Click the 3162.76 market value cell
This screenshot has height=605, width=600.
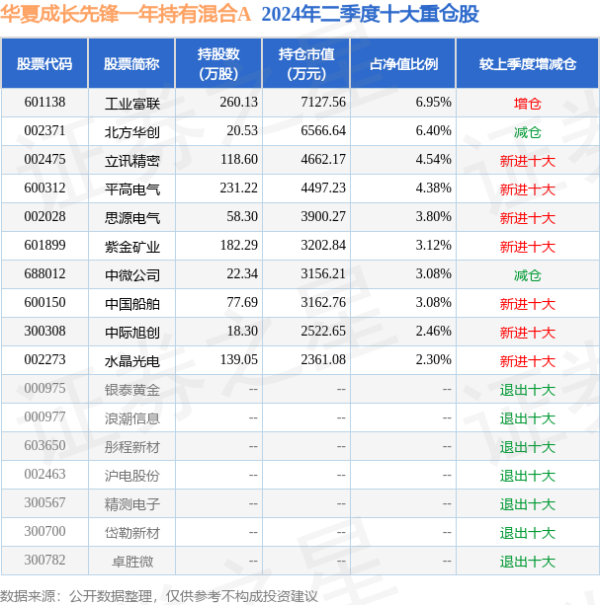click(x=323, y=302)
